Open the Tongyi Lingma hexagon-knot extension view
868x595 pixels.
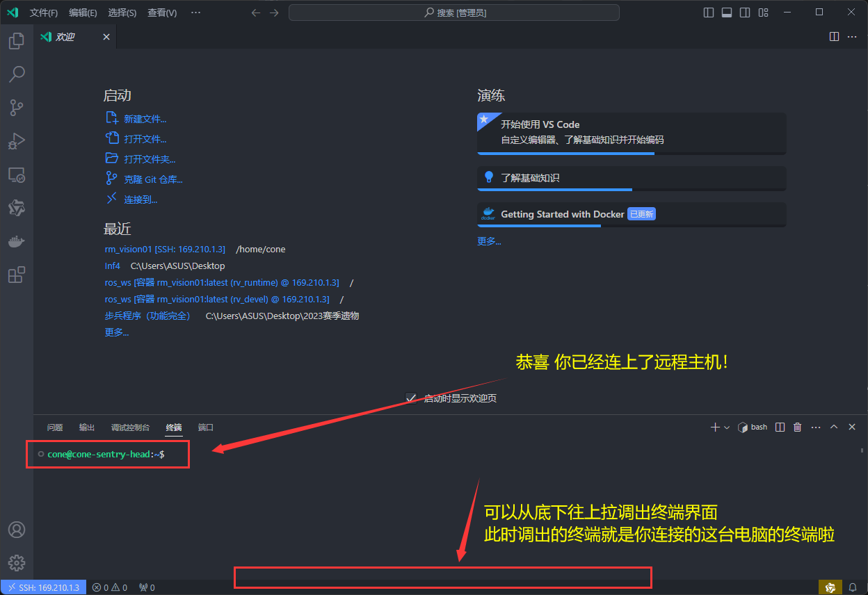[x=17, y=208]
